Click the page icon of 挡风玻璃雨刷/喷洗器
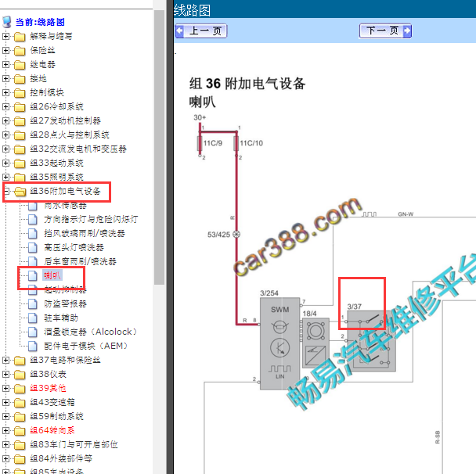 coord(32,234)
